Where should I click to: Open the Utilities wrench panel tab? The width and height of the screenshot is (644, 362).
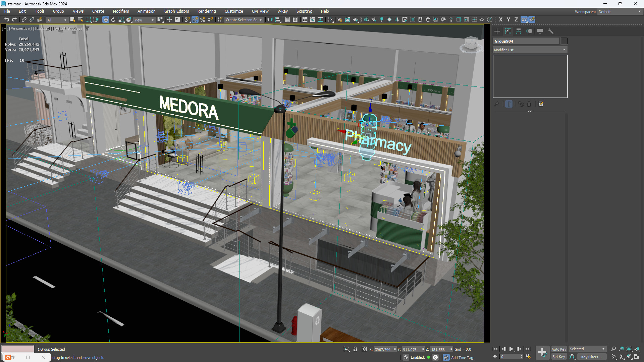click(x=551, y=31)
